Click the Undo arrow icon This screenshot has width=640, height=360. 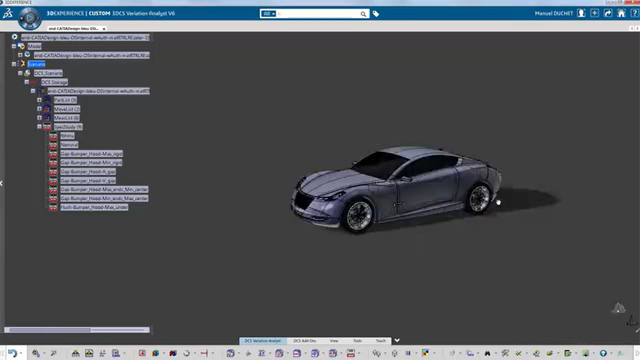pyautogui.click(x=12, y=353)
